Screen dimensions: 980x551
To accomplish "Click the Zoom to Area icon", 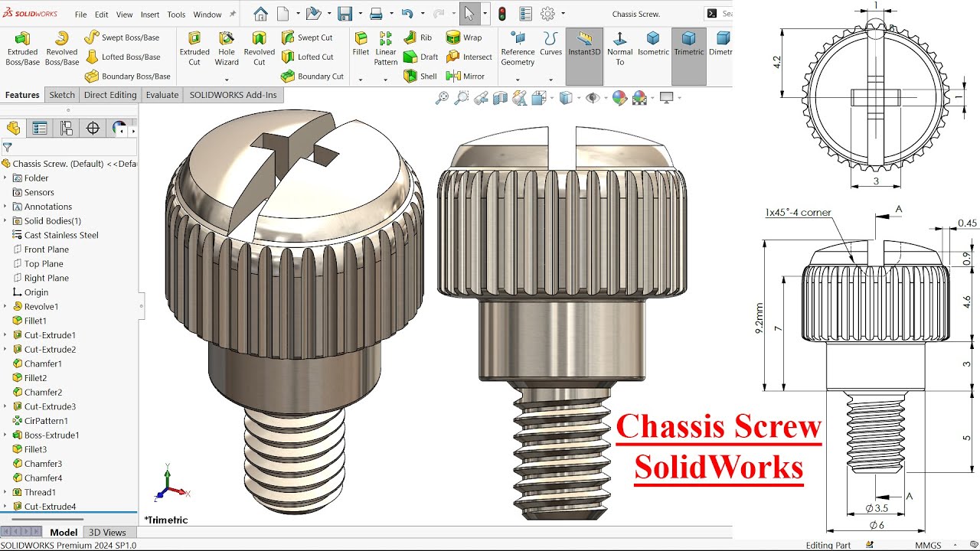I will click(461, 97).
